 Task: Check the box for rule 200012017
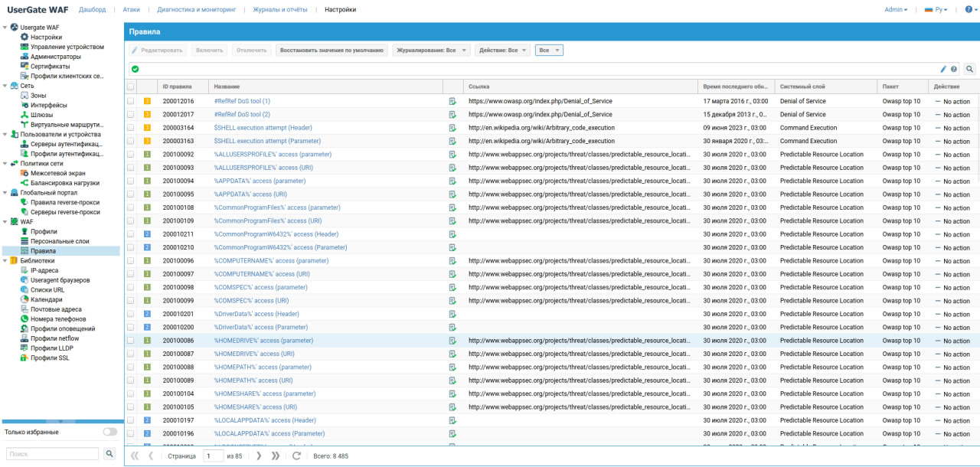point(131,114)
